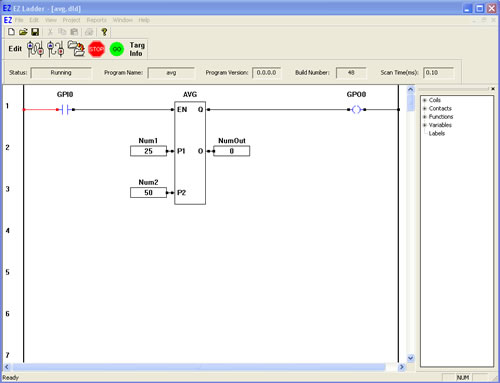The image size is (500, 383).
Task: Click rung number 1
Action: pos(7,106)
